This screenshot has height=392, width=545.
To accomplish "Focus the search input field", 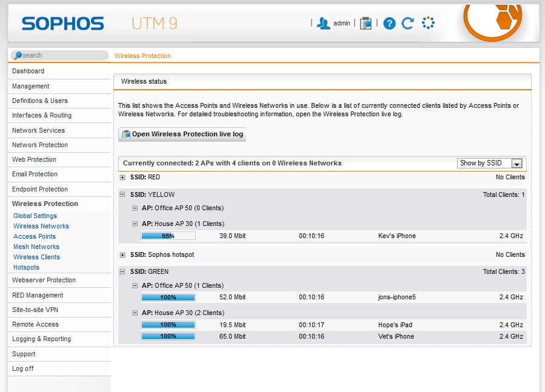I will pyautogui.click(x=59, y=55).
